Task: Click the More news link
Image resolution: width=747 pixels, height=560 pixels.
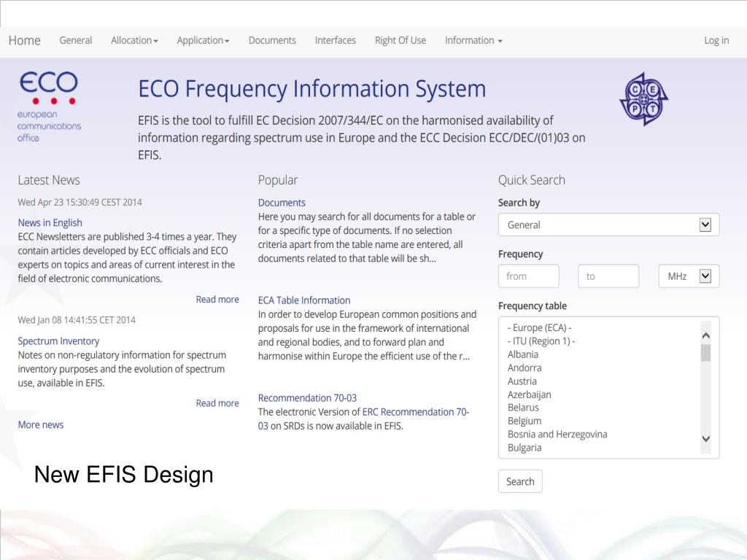Action: pyautogui.click(x=41, y=425)
